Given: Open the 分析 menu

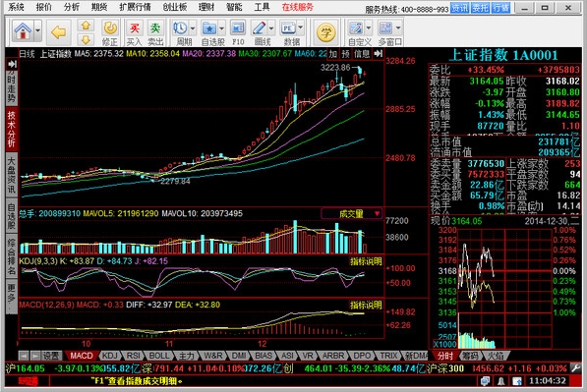Looking at the screenshot, I should click(x=71, y=7).
